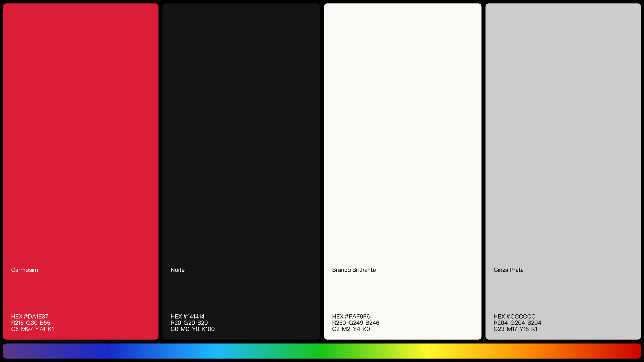
Task: Click the 'HEX #CCCCCC' value
Action: [515, 317]
